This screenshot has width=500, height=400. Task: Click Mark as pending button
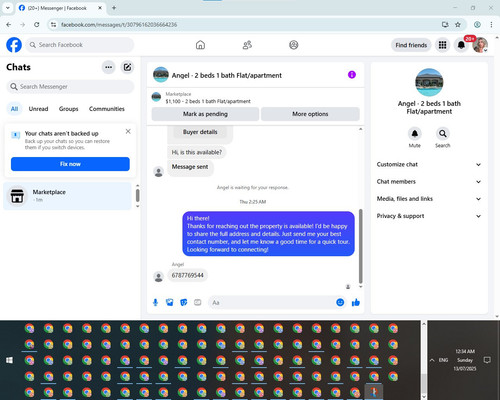[x=205, y=114]
